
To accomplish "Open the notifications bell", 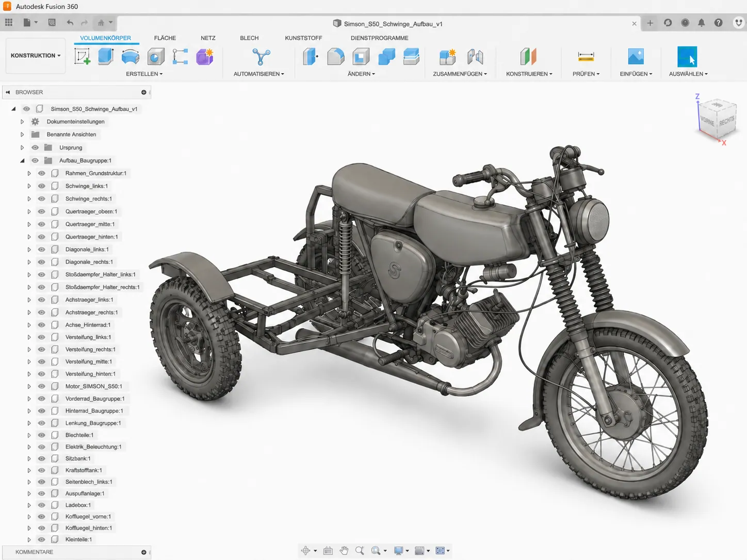I will [x=702, y=23].
